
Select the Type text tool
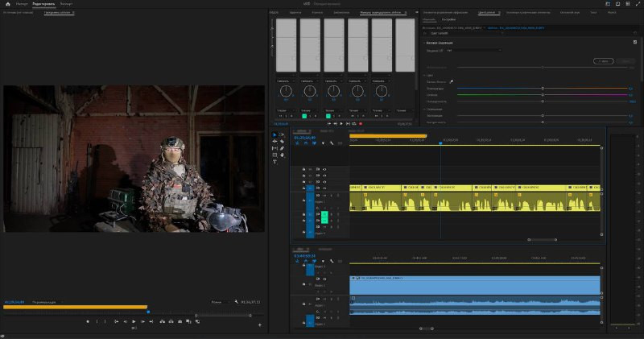click(275, 162)
